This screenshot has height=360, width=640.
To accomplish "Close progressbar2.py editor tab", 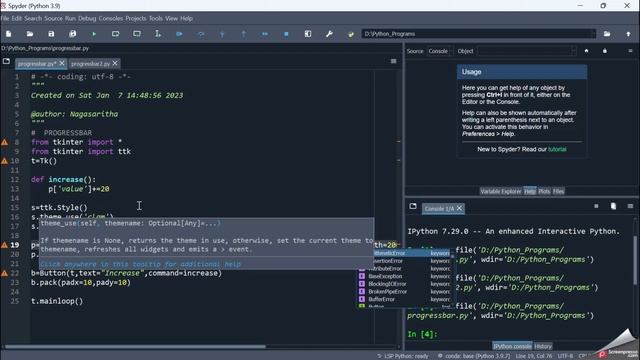I will (x=115, y=63).
